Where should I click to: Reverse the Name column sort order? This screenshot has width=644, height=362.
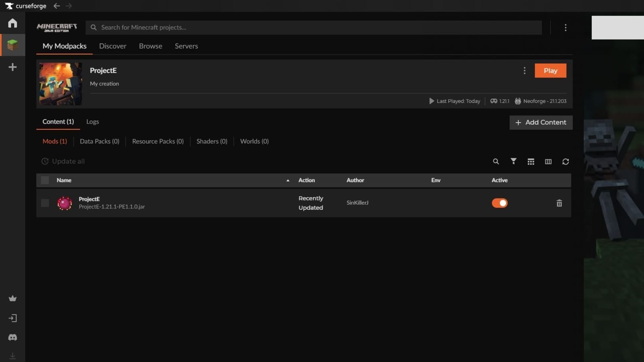pos(287,180)
